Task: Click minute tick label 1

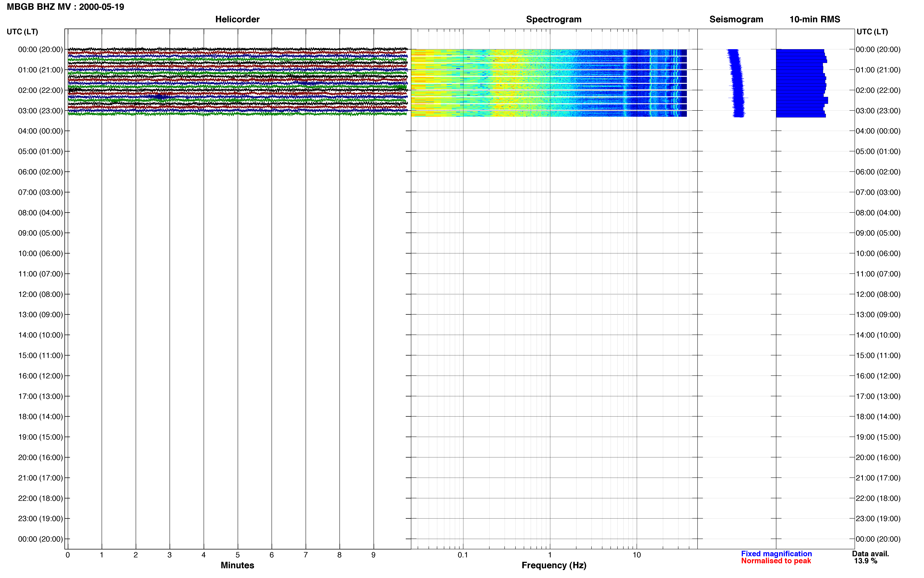Action: pos(102,555)
